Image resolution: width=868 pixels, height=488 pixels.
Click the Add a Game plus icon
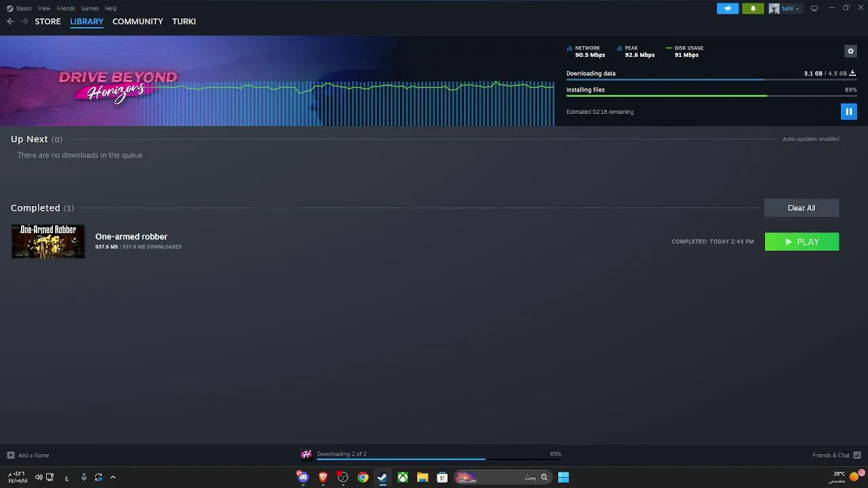click(10, 455)
